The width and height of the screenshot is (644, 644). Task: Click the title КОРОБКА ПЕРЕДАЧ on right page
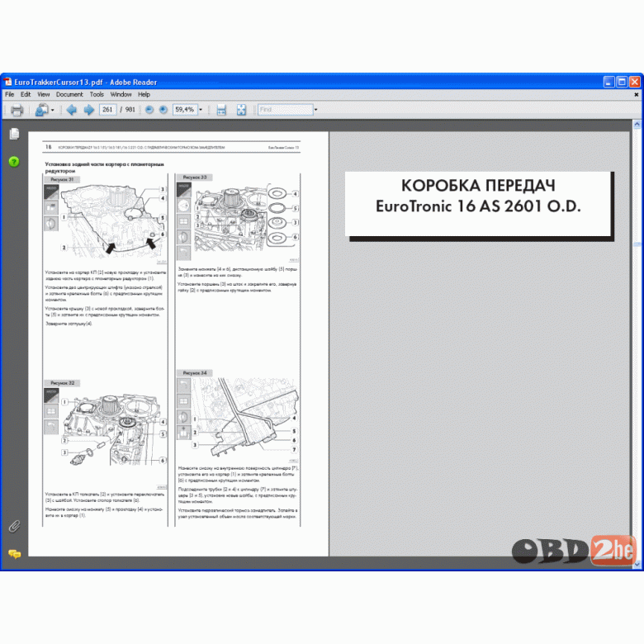click(x=478, y=186)
